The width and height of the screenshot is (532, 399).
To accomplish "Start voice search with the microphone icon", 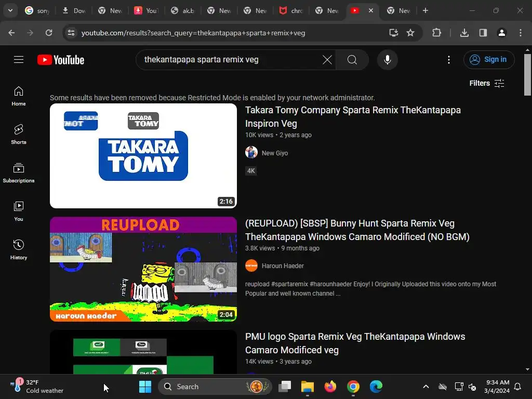I will [387, 60].
